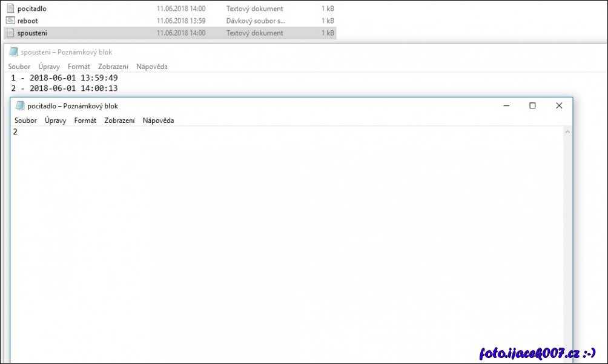Open Formát menu in spousteni window

point(79,67)
